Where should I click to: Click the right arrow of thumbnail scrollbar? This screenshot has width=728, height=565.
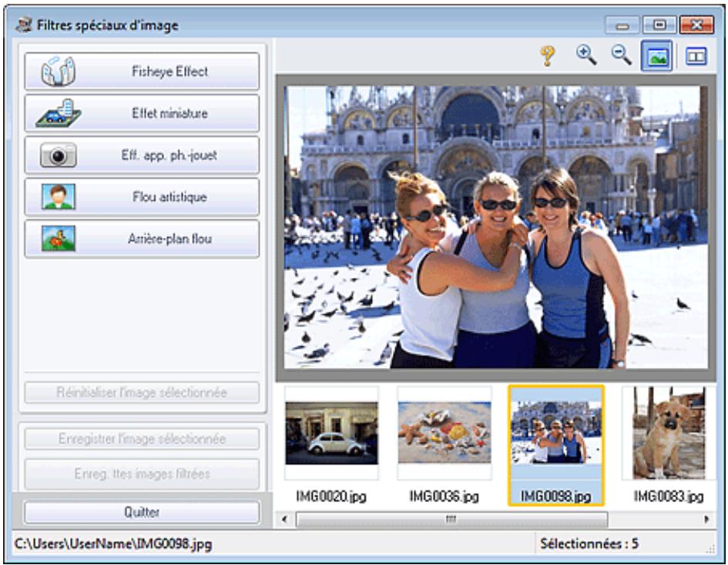706,519
